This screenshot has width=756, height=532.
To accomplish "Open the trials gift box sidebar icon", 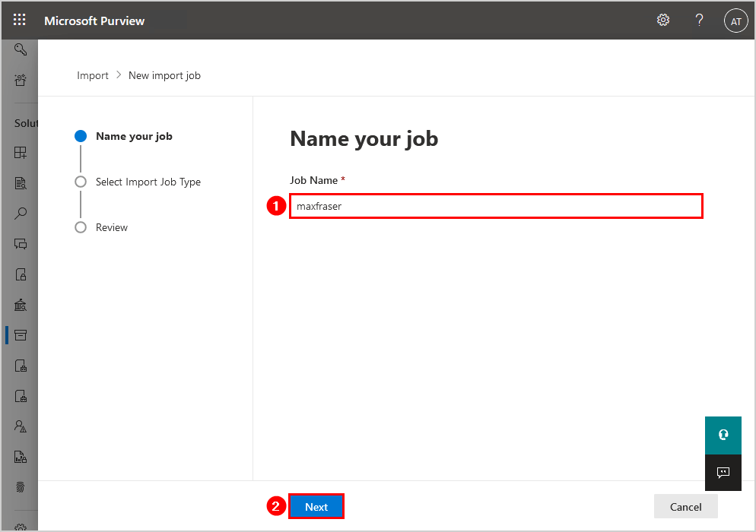I will click(21, 80).
